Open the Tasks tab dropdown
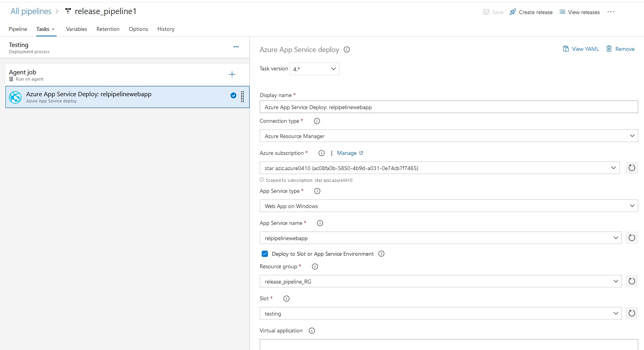Screen dimensions: 644x350 tap(46, 29)
